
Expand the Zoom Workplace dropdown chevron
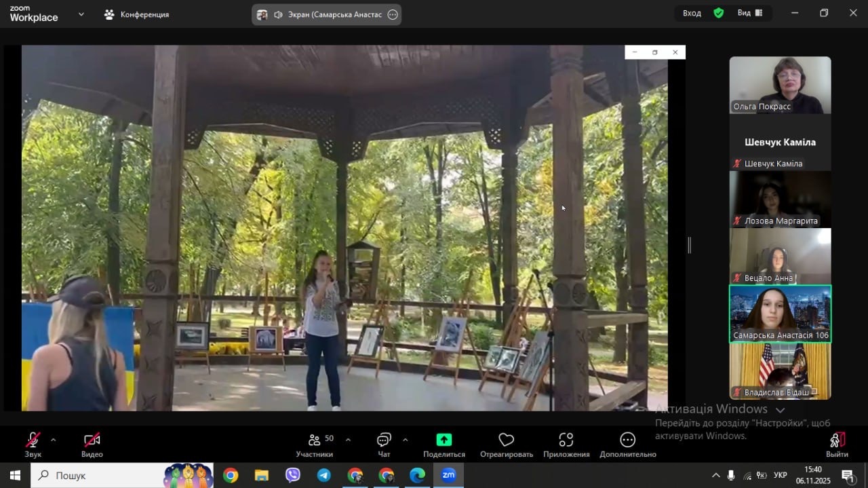[81, 14]
